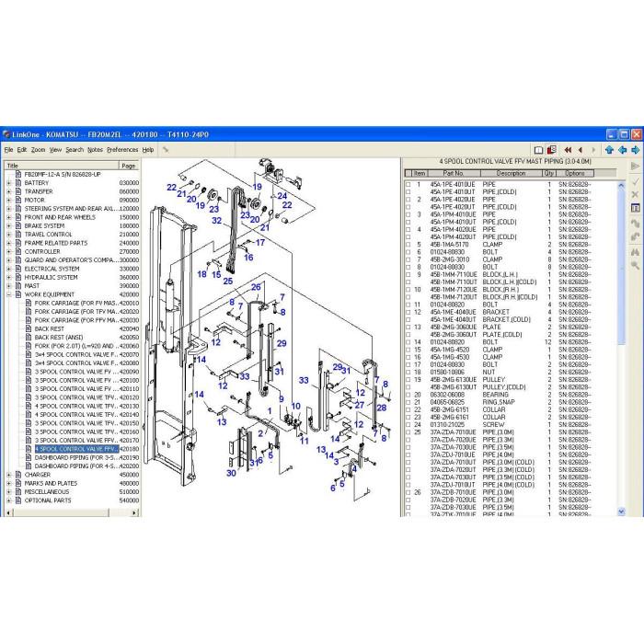Image resolution: width=644 pixels, height=644 pixels.
Task: Open the Edit menu
Action: pyautogui.click(x=22, y=150)
